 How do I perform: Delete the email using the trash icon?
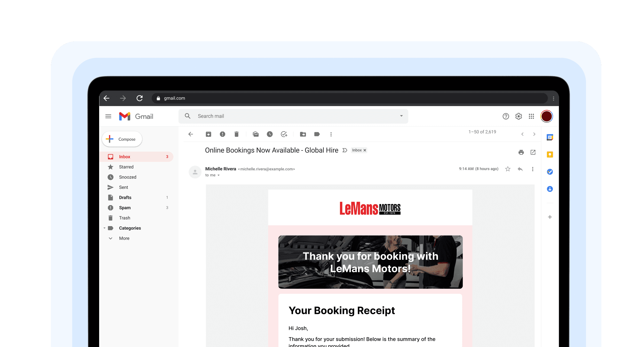[236, 134]
